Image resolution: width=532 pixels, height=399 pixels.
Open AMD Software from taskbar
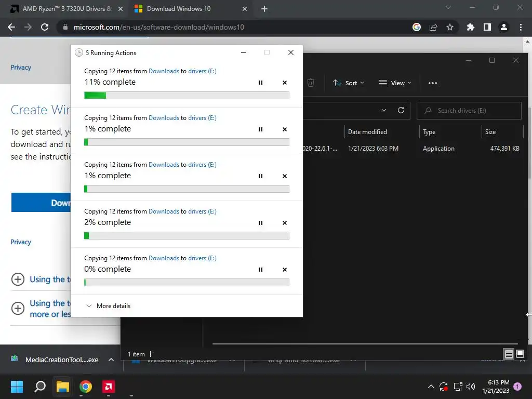[x=109, y=387]
